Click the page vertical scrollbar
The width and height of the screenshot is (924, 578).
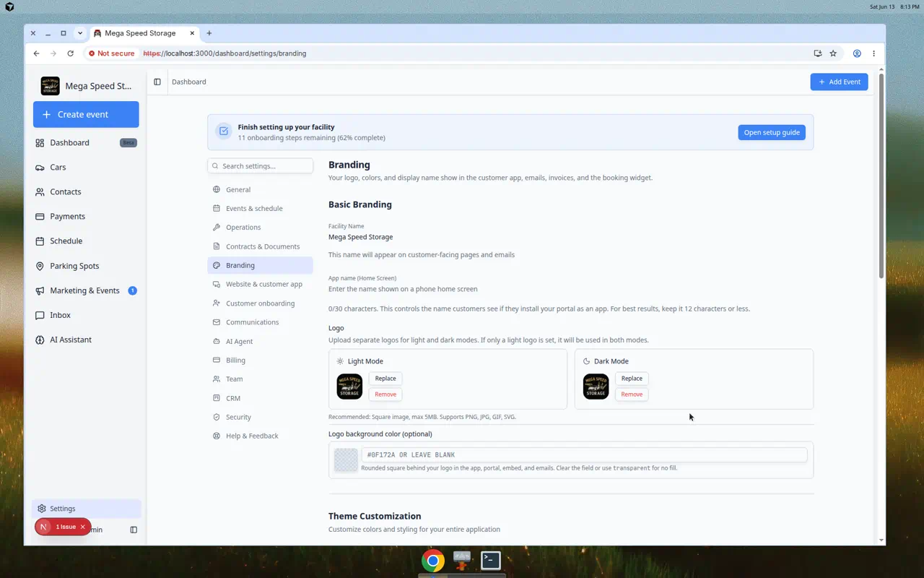tap(881, 176)
